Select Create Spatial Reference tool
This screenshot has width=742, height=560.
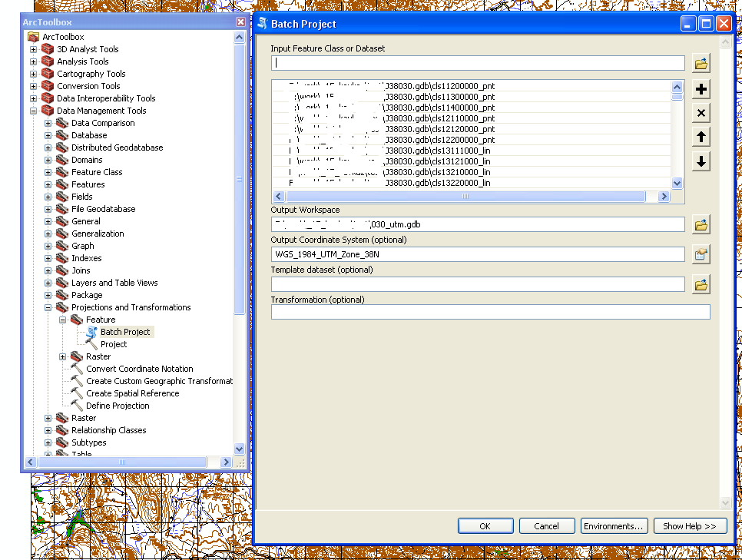click(132, 393)
